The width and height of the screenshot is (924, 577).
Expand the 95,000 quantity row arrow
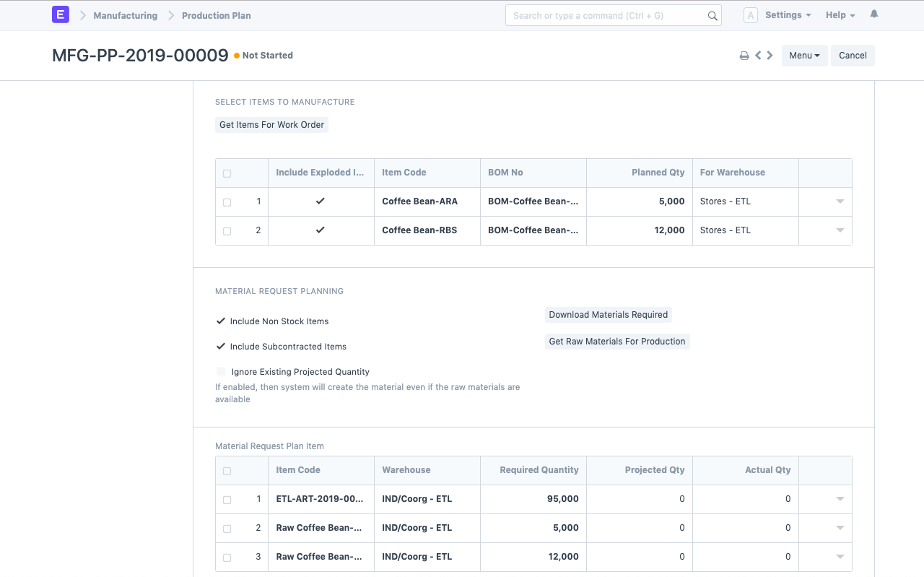click(x=840, y=499)
